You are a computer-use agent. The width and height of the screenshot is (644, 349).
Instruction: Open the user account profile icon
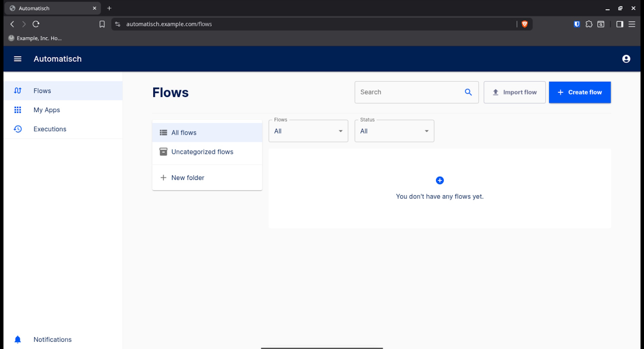626,59
